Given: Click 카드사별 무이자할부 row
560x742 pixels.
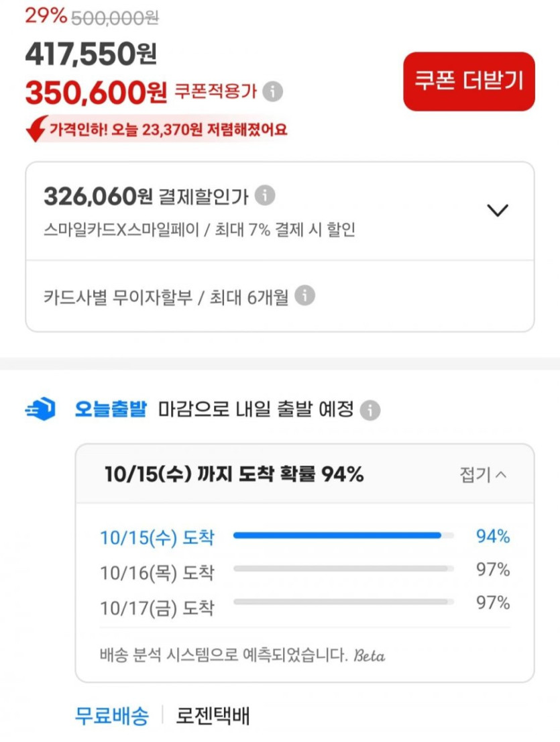Looking at the screenshot, I should [166, 296].
